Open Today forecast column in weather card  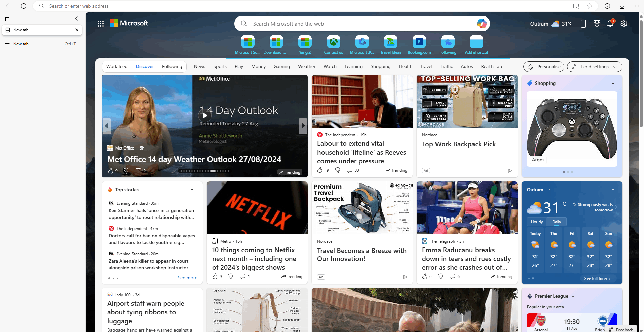[535, 250]
